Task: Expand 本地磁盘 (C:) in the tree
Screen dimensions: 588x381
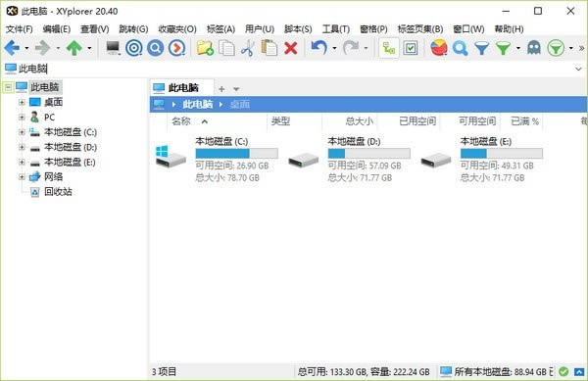Action: coord(22,132)
